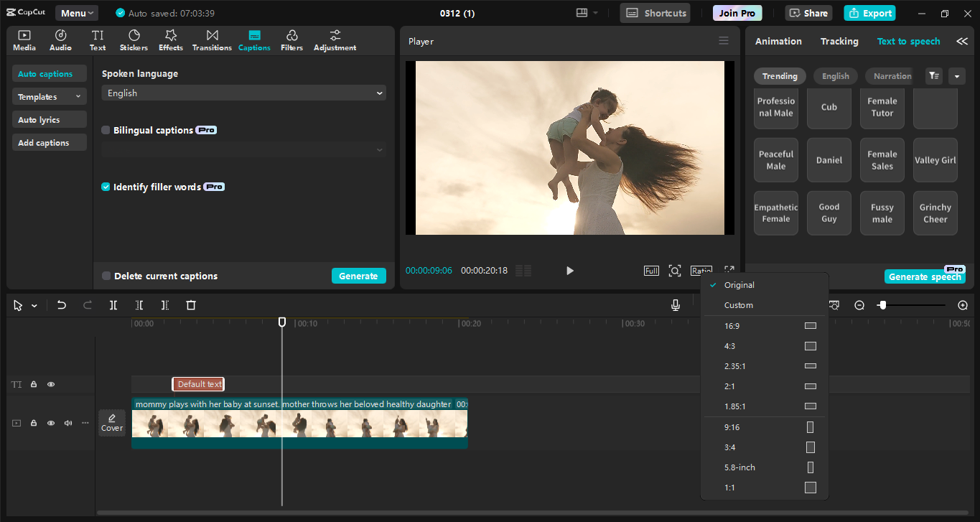
Task: Click the Generate captions button
Action: [x=358, y=275]
